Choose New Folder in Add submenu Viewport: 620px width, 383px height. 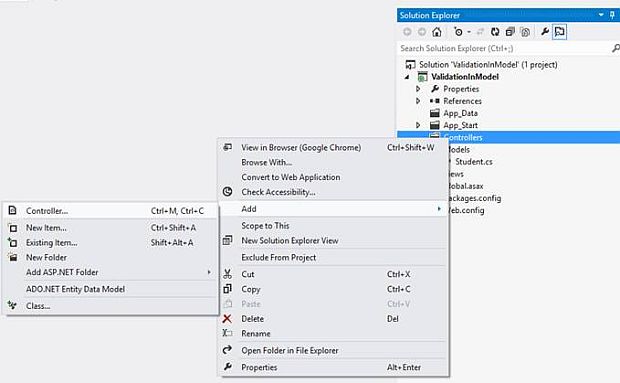point(111,257)
